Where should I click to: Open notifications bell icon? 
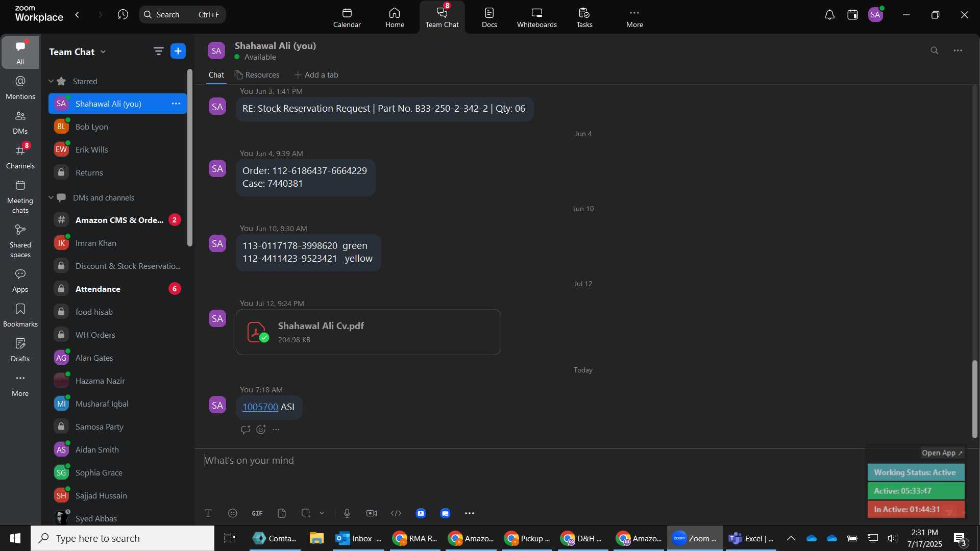(829, 15)
